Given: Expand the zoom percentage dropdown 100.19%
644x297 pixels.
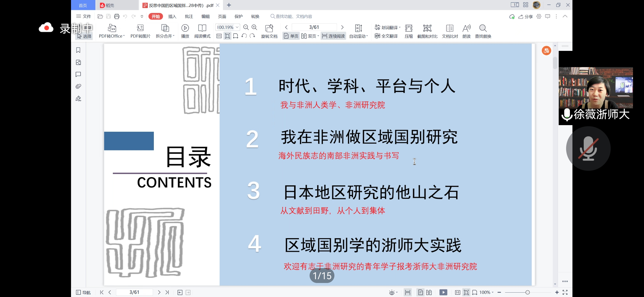Looking at the screenshot, I should click(237, 27).
